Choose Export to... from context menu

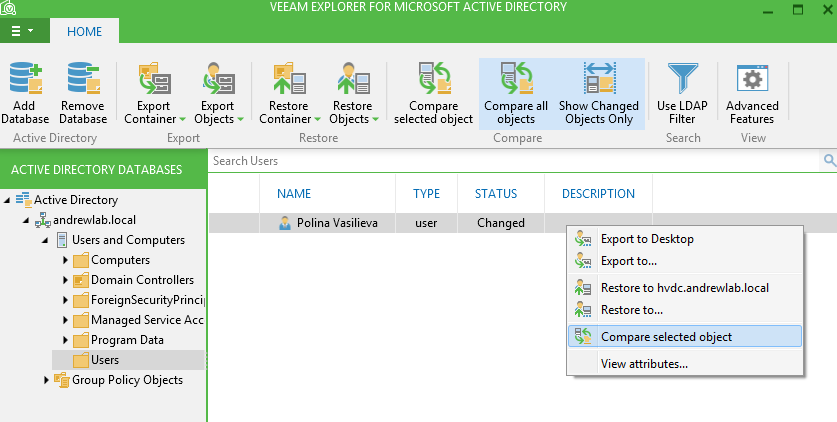pos(685,261)
